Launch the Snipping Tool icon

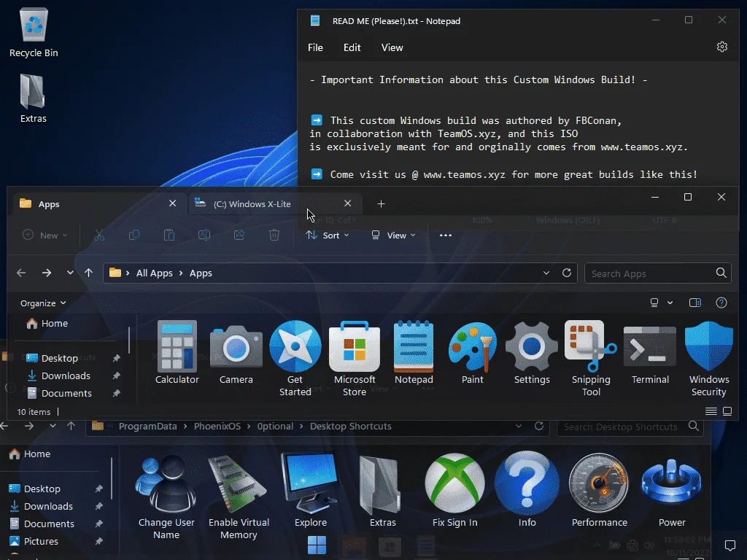(591, 359)
